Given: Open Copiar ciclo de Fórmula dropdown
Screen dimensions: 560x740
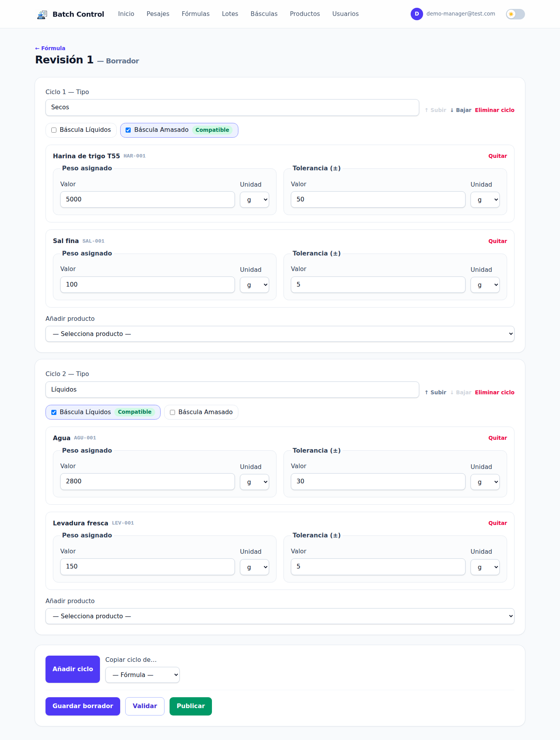Looking at the screenshot, I should tap(142, 675).
